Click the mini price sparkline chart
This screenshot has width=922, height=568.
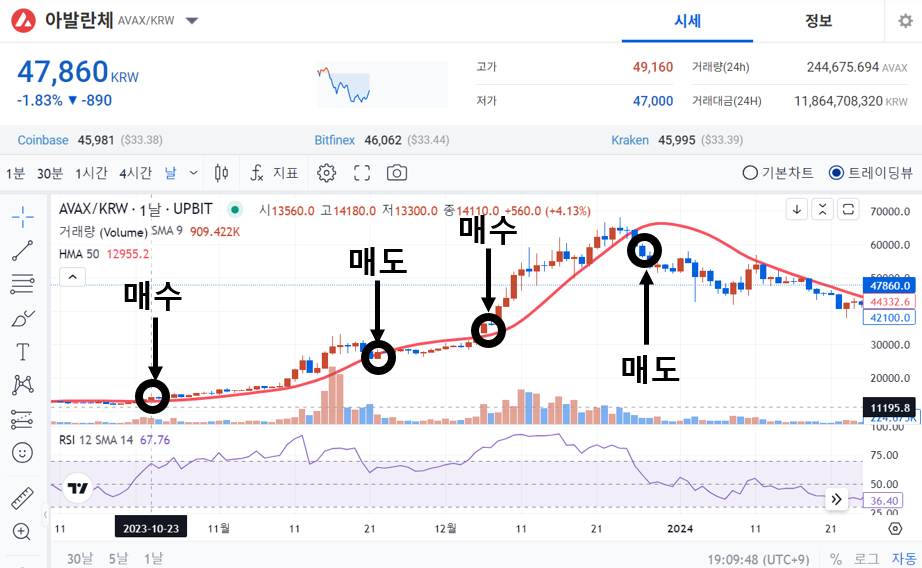point(382,84)
